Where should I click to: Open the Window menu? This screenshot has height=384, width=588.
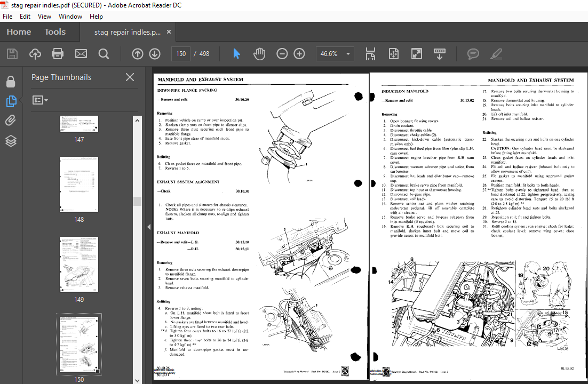[70, 17]
